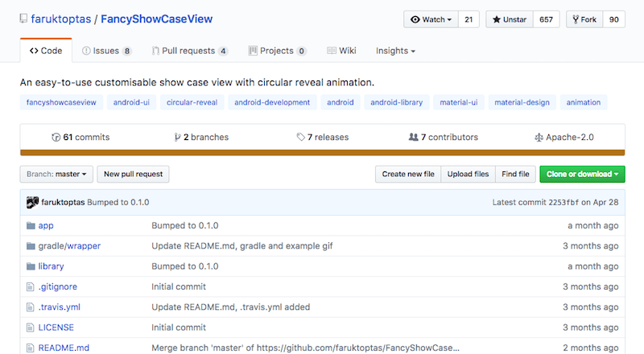Open the faruktoptas owner link

61,19
